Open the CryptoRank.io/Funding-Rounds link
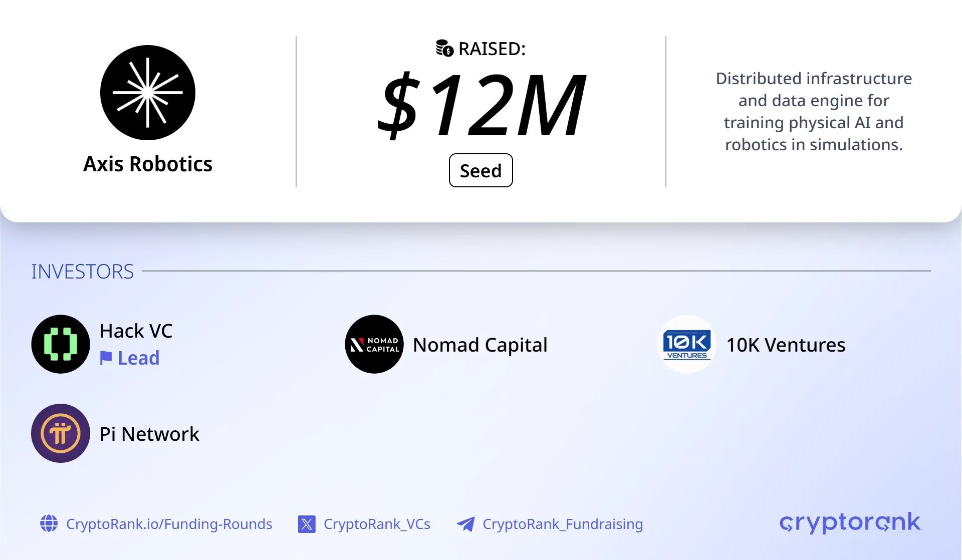This screenshot has width=962, height=560. pyautogui.click(x=169, y=524)
